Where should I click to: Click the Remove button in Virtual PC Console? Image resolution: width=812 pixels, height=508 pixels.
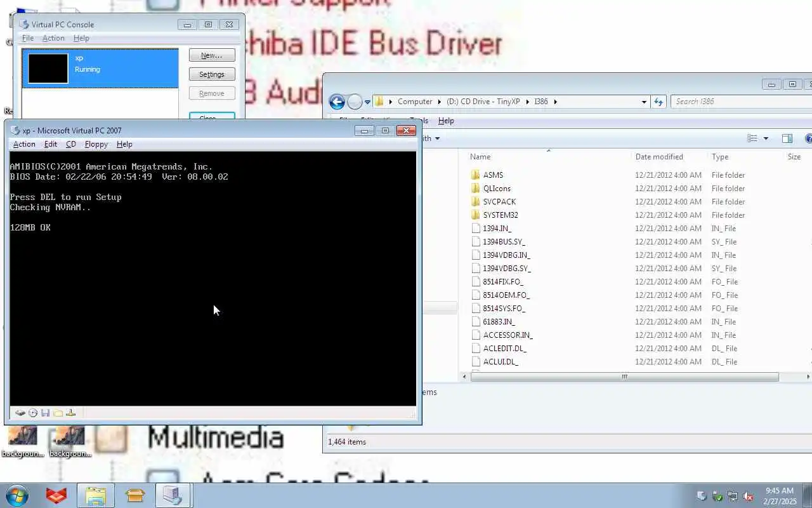coord(212,93)
